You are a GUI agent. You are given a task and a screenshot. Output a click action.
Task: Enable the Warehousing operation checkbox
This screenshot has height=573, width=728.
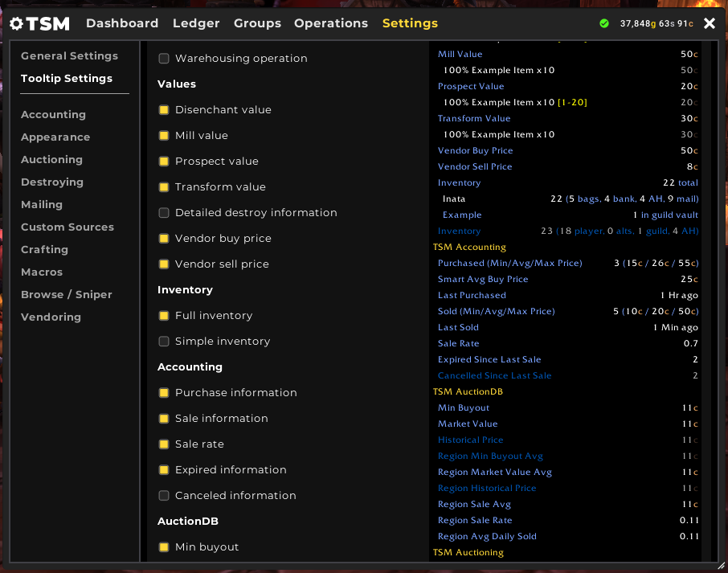click(x=163, y=58)
